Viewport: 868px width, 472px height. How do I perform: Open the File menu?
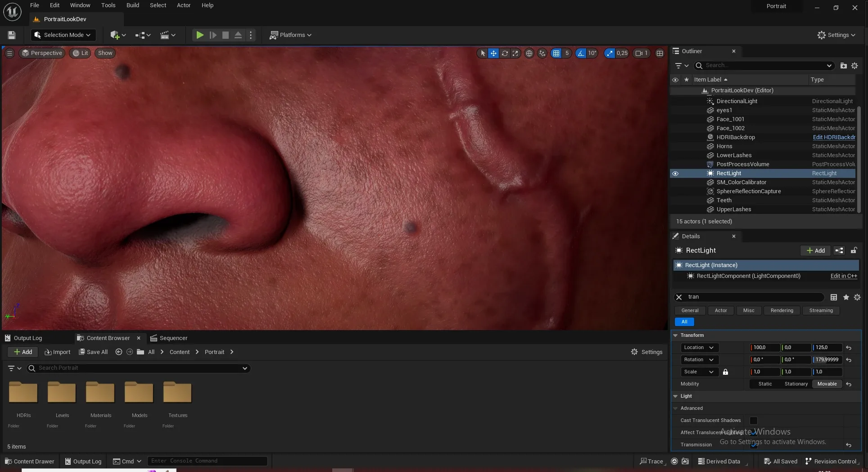pyautogui.click(x=35, y=5)
